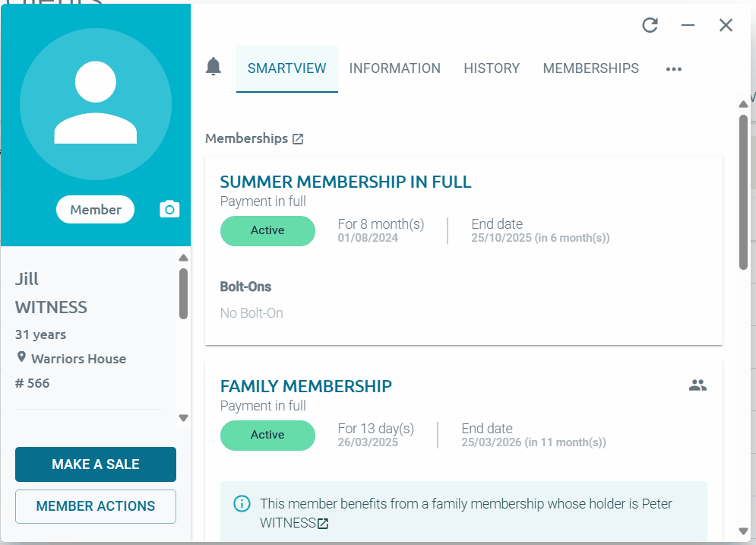The height and width of the screenshot is (545, 756).
Task: Click the refresh icon at top right
Action: click(x=650, y=25)
